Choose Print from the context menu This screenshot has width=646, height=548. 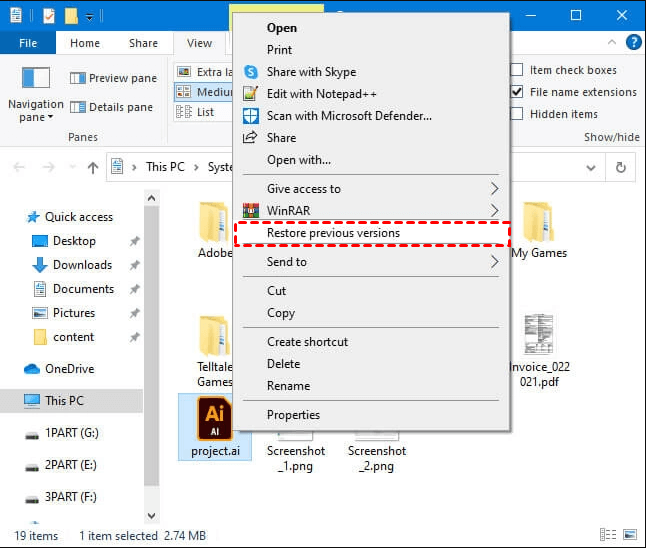coord(279,50)
